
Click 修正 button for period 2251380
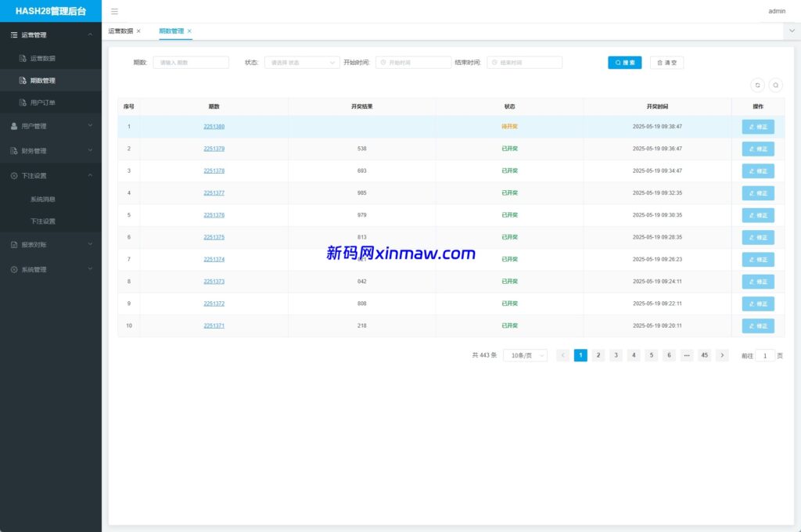point(757,127)
